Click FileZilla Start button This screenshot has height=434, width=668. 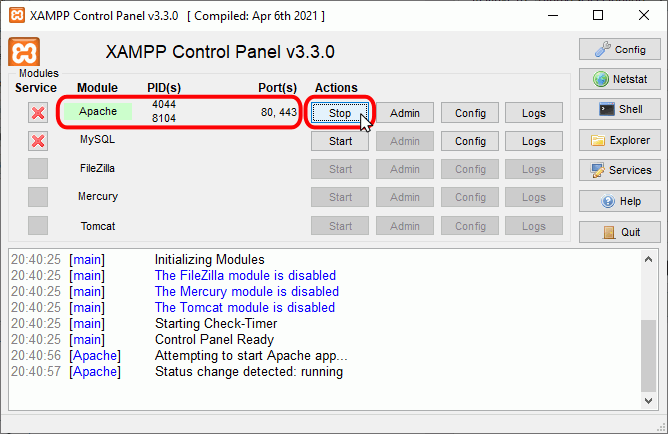340,169
